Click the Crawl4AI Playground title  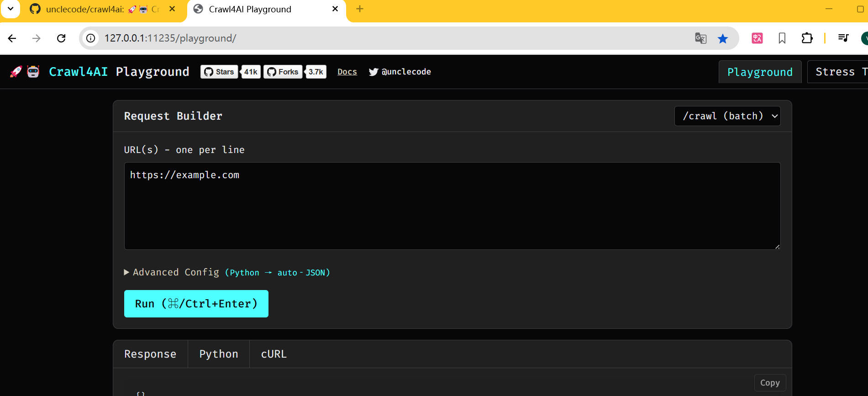[x=119, y=72]
